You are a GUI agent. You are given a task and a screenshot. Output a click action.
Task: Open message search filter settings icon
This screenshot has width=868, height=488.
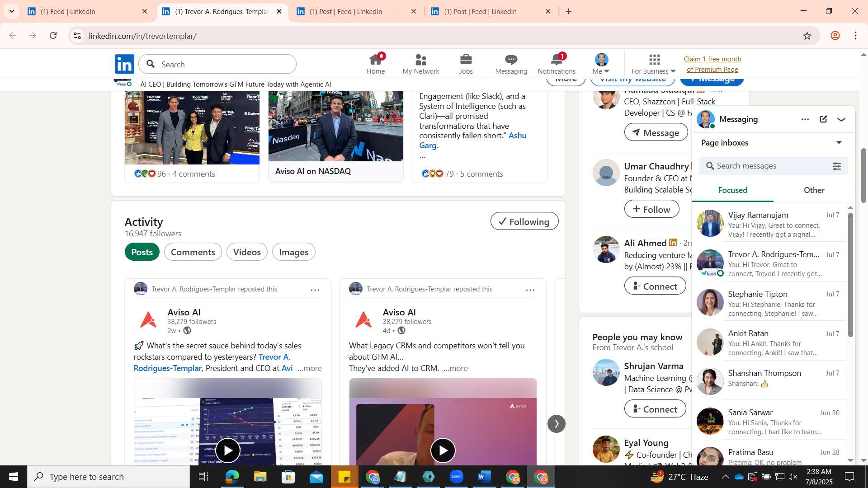(x=837, y=166)
